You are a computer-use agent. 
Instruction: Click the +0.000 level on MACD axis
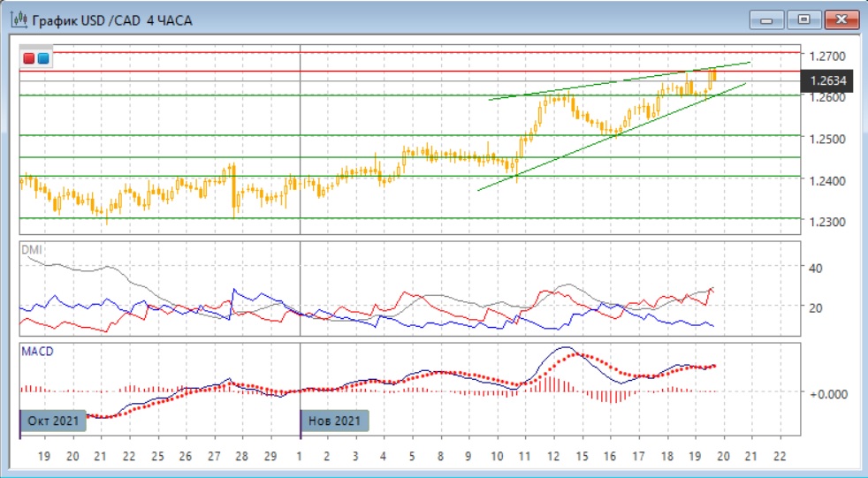827,392
